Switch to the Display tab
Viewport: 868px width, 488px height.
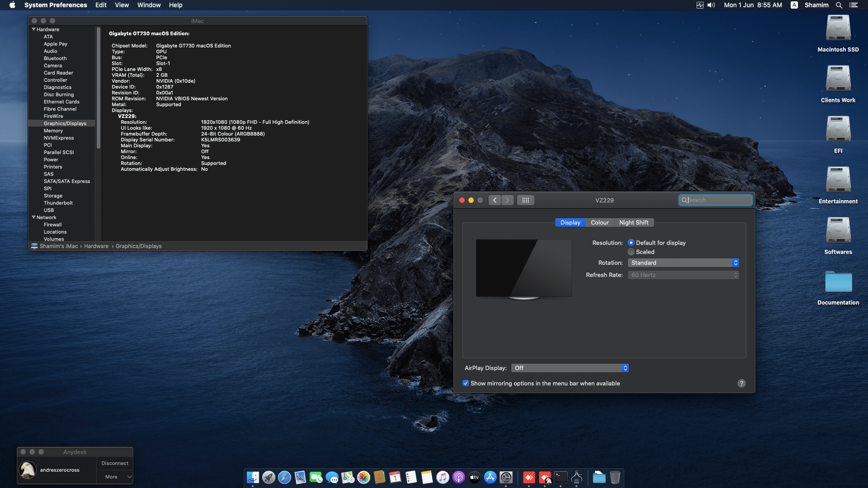(x=570, y=222)
